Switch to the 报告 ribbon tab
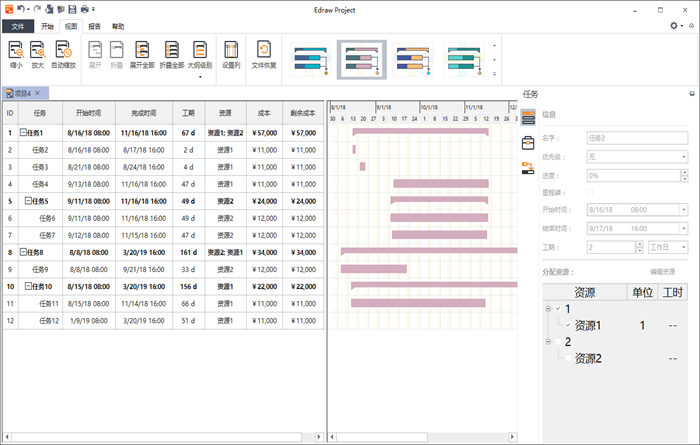The height and width of the screenshot is (445, 700). point(94,26)
